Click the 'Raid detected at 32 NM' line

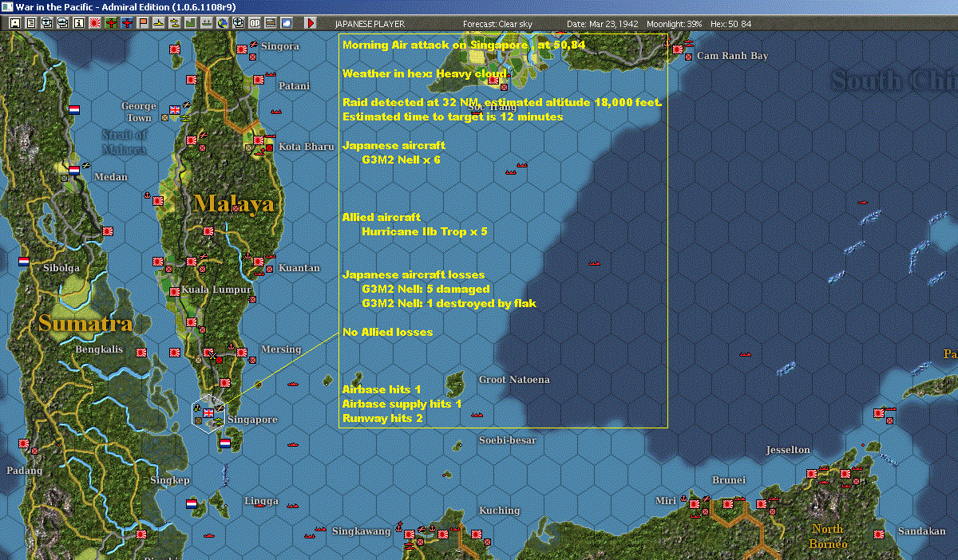(502, 102)
